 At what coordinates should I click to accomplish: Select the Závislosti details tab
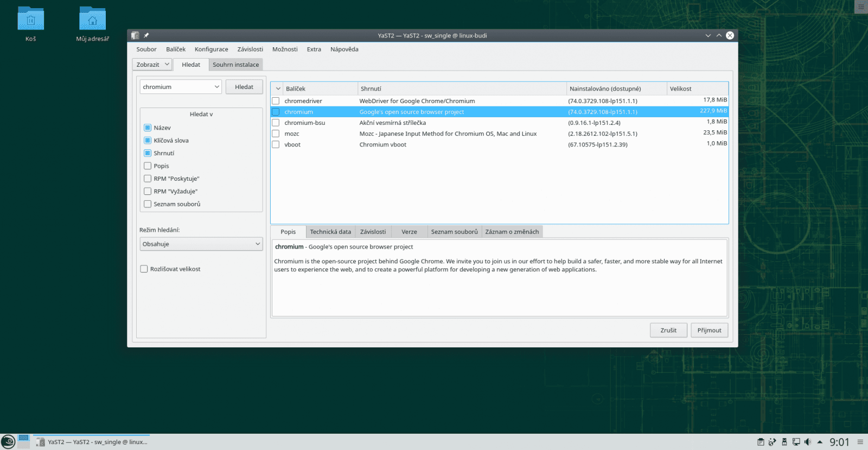click(373, 232)
